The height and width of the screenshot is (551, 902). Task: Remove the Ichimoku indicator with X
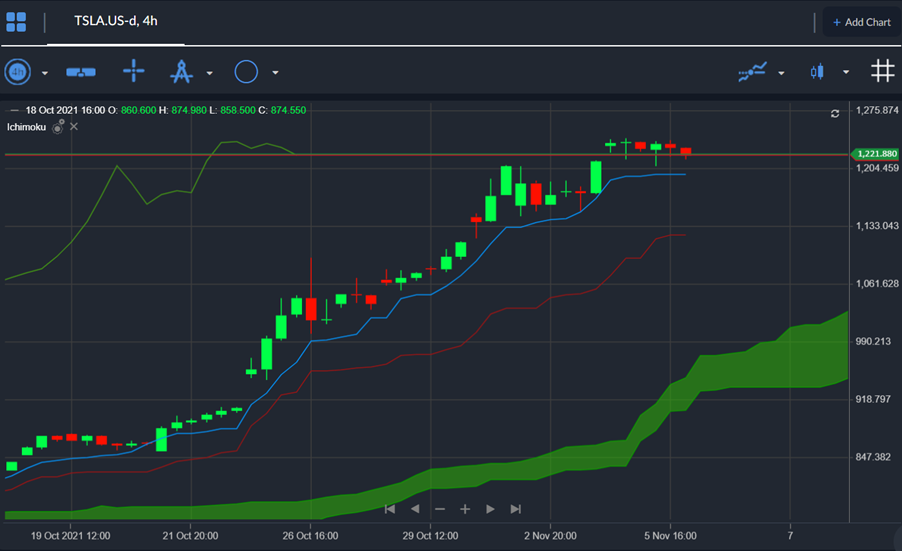tap(74, 127)
